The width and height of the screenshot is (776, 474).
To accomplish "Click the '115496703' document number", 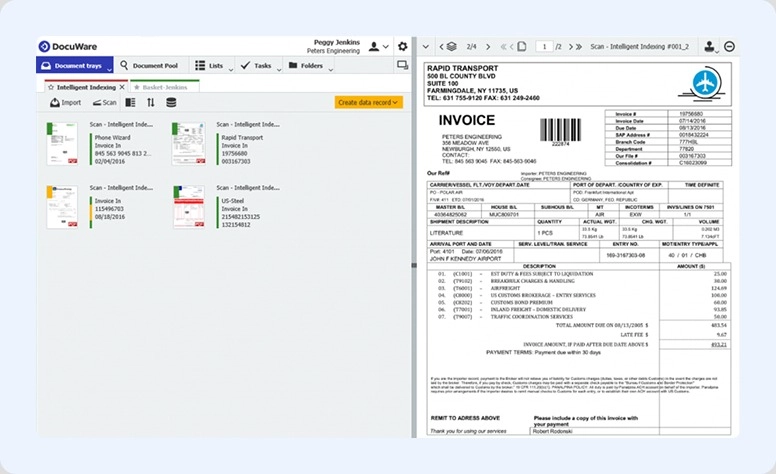I will tap(109, 209).
